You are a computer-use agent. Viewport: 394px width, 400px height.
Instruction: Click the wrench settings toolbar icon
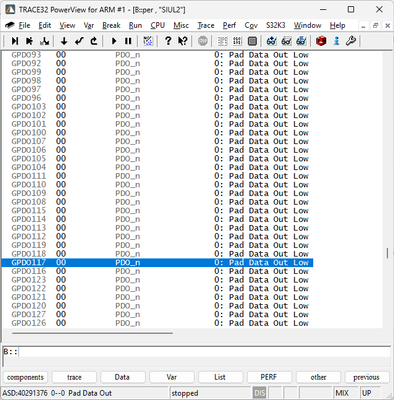(x=351, y=41)
